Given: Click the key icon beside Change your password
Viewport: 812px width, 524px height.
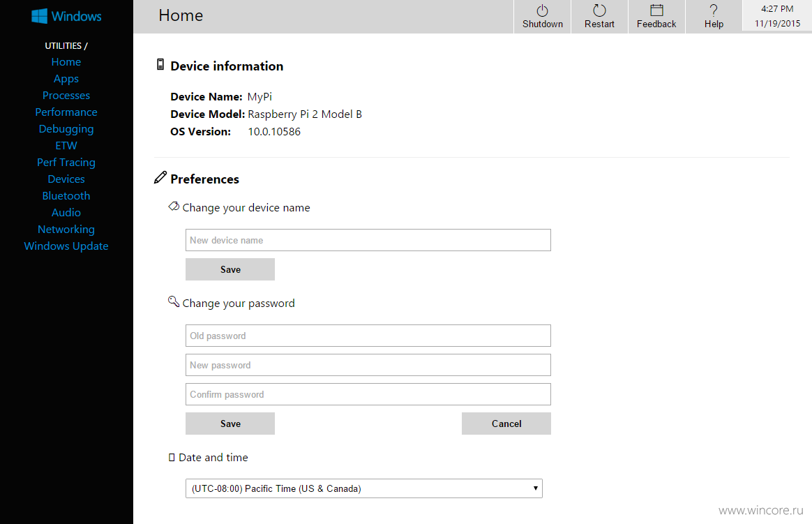Looking at the screenshot, I should pos(174,301).
